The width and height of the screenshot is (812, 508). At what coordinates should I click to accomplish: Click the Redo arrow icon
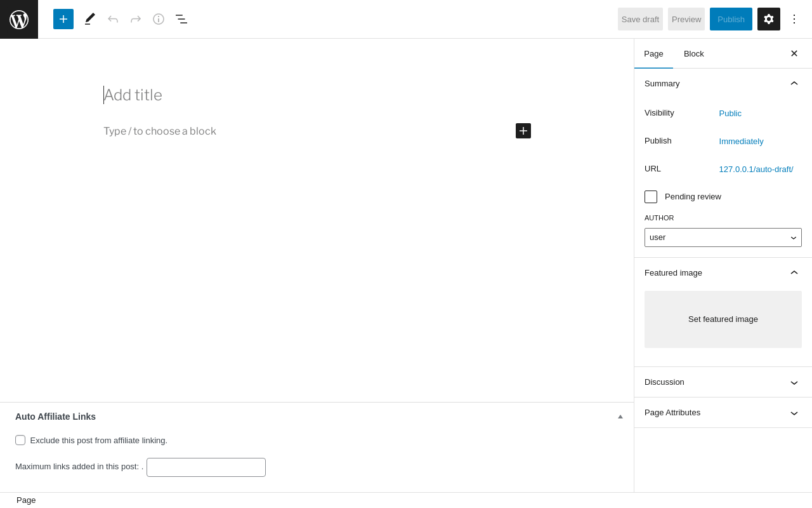(x=136, y=19)
